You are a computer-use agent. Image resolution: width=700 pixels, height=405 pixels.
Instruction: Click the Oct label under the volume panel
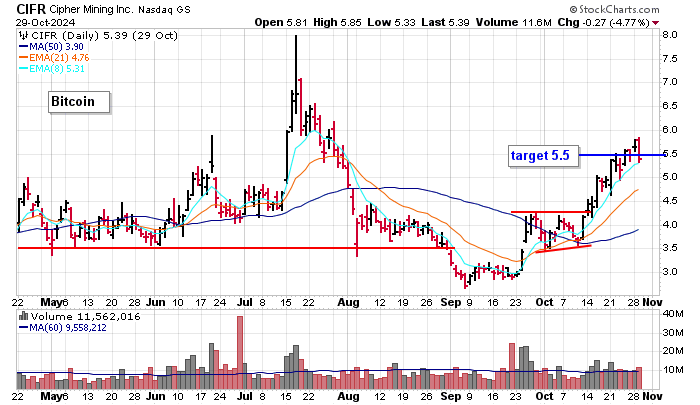(x=544, y=396)
